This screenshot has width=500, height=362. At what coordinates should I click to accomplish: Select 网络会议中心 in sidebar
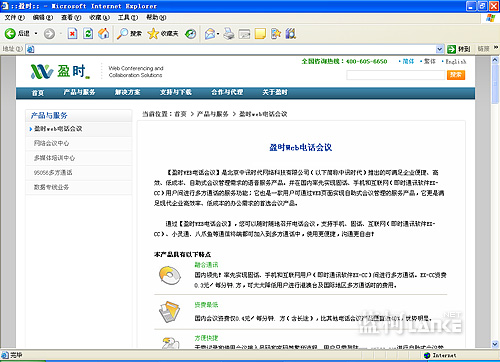pos(79,143)
